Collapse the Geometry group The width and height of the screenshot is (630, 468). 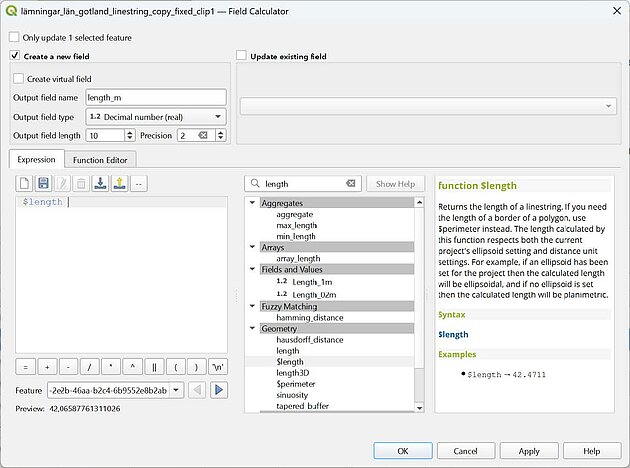tap(252, 328)
